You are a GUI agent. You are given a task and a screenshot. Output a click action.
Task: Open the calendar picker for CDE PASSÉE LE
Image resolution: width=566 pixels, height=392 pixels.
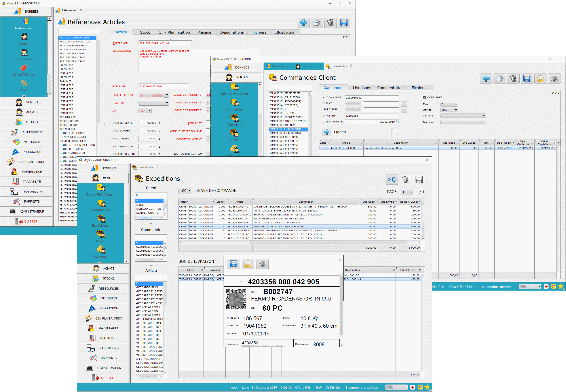tap(397, 122)
